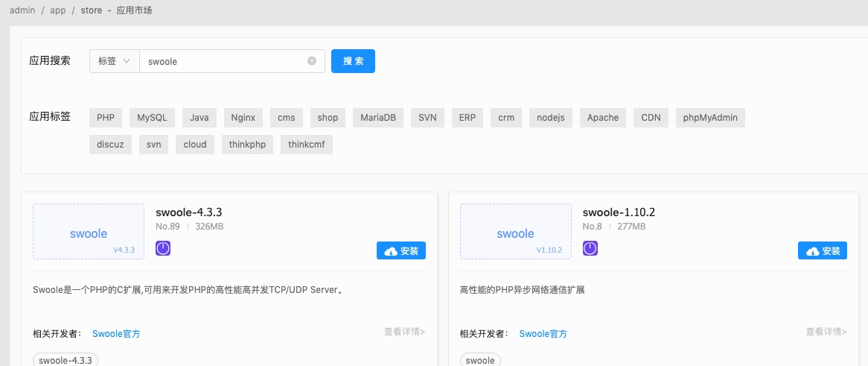The height and width of the screenshot is (366, 868).
Task: Select the uppercase SVN tag
Action: [x=427, y=118]
